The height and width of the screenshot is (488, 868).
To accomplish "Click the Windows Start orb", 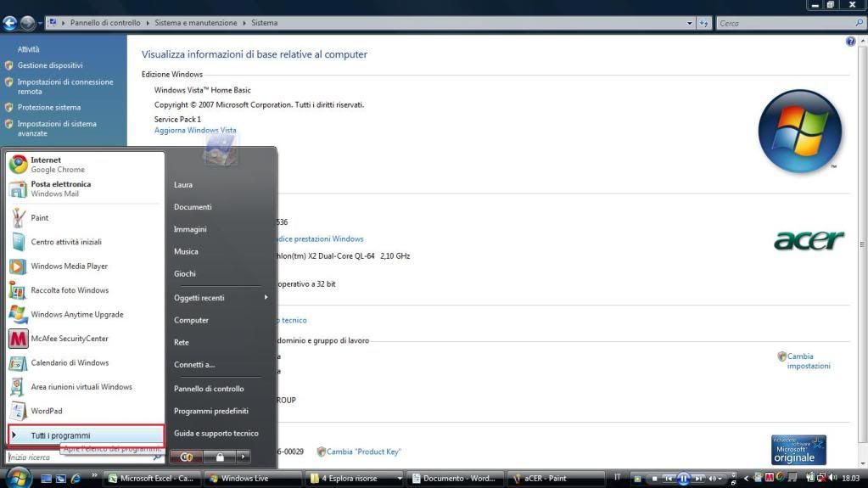I will pos(19,478).
